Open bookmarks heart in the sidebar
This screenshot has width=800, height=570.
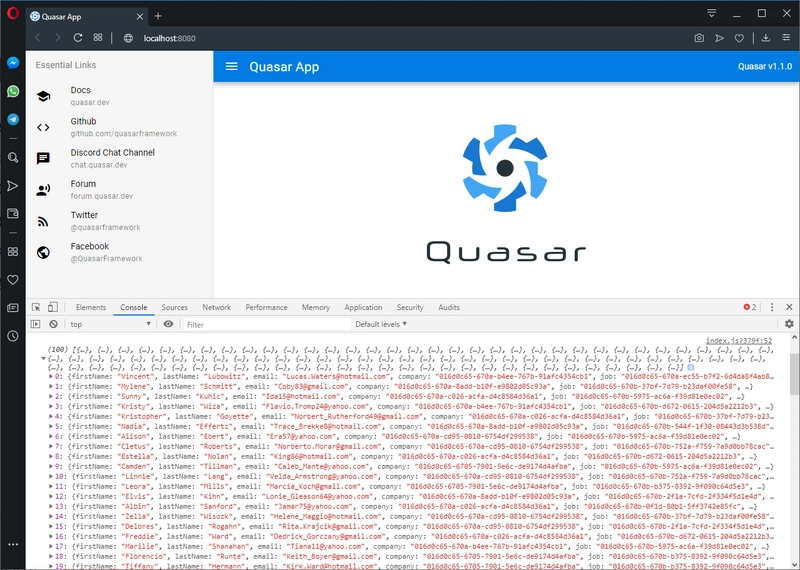(x=13, y=280)
